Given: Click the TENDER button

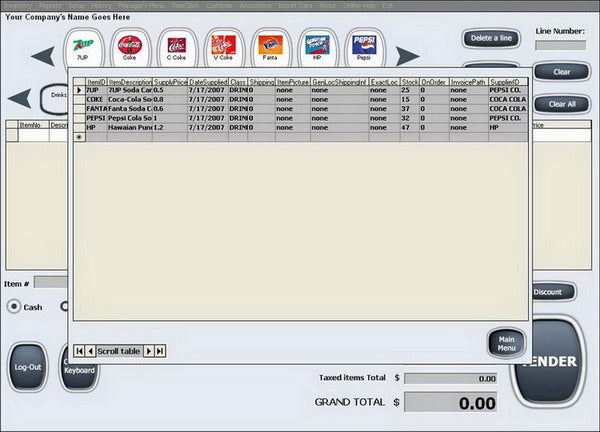Looking at the screenshot, I should pos(549,362).
